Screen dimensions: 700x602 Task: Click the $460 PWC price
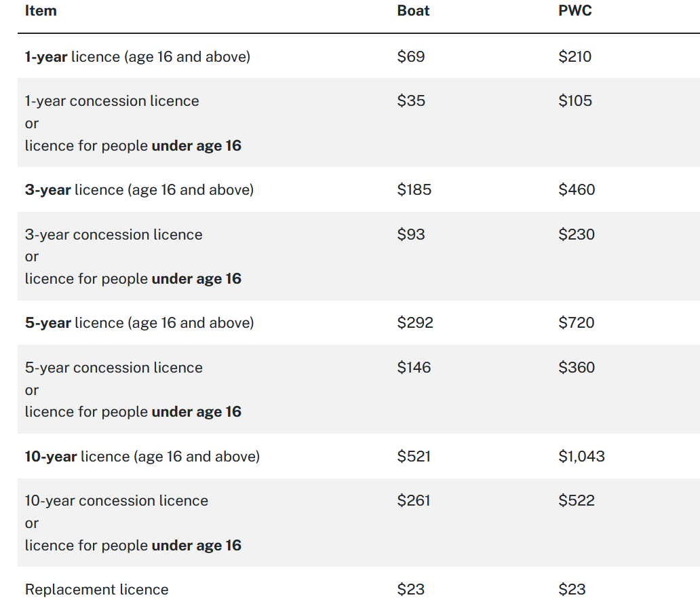click(577, 190)
